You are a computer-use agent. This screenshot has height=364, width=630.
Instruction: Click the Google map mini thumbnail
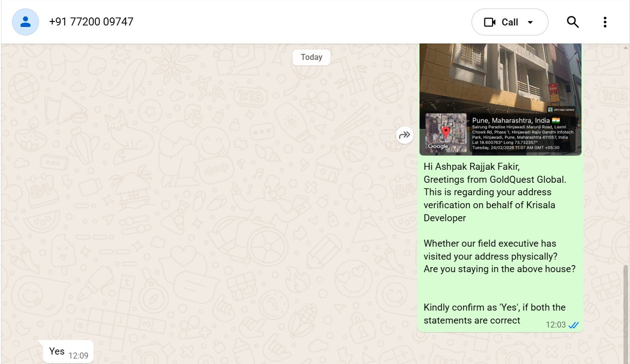point(446,132)
